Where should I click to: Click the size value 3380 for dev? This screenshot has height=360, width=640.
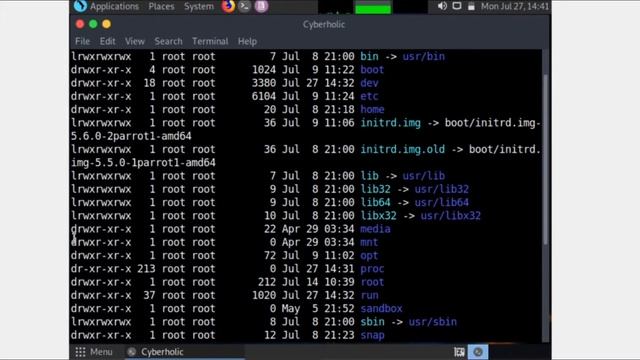[264, 83]
